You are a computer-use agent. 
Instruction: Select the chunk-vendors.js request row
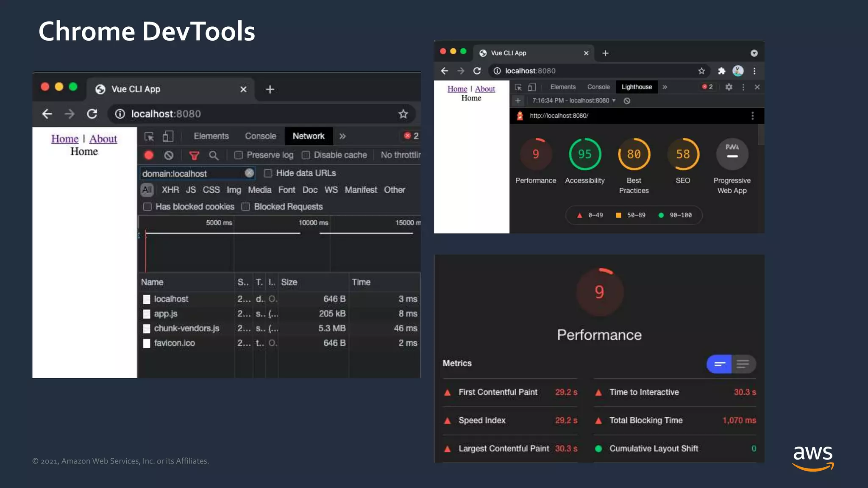point(280,328)
